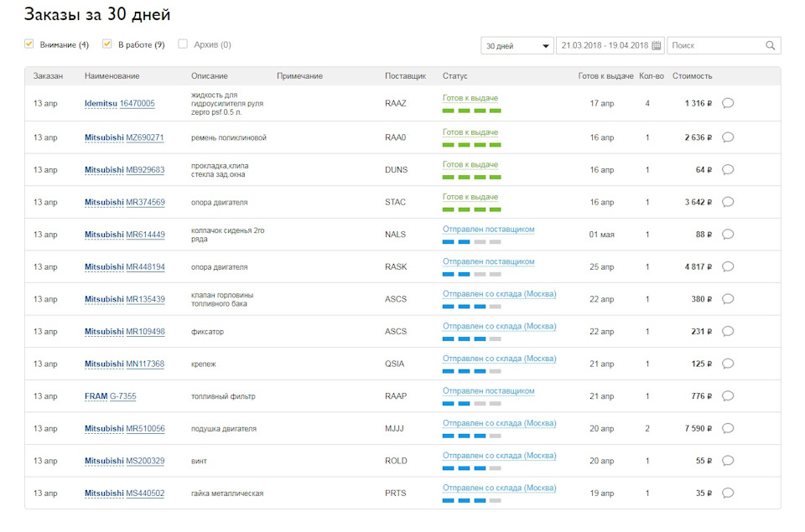Uncheck the В работе (9) filter
The image size is (805, 532).
[x=106, y=44]
